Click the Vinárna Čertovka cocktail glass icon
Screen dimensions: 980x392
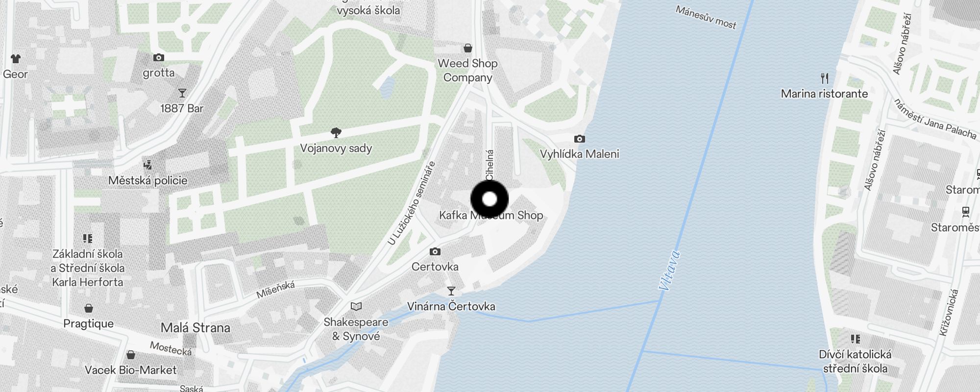click(x=451, y=291)
